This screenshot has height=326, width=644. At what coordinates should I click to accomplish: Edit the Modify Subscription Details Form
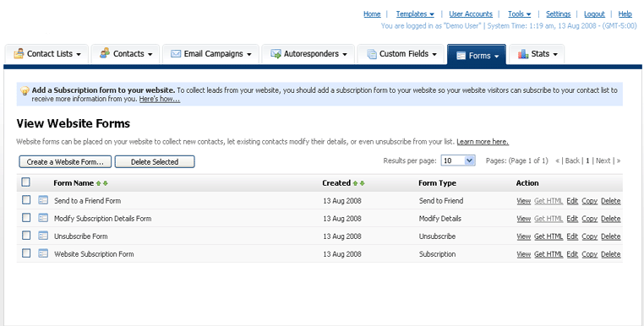[572, 219]
